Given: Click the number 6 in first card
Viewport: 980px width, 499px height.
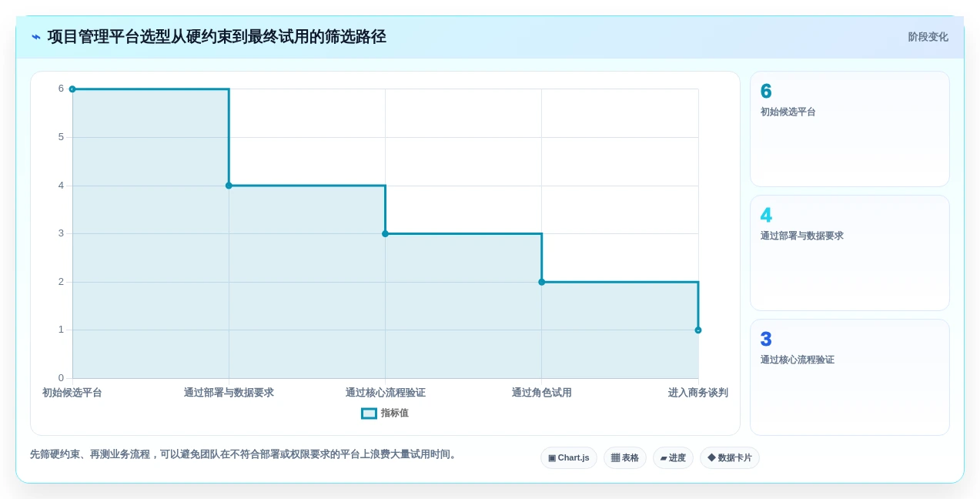Looking at the screenshot, I should (x=766, y=92).
